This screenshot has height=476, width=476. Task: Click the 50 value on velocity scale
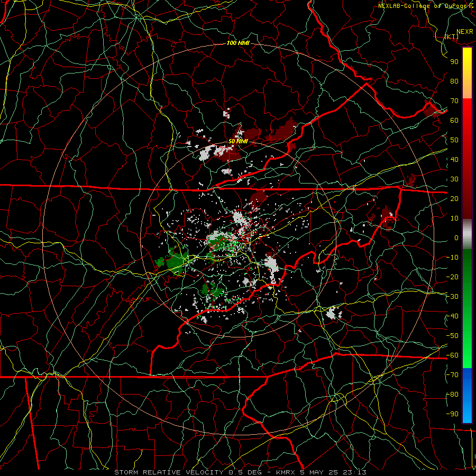click(454, 140)
